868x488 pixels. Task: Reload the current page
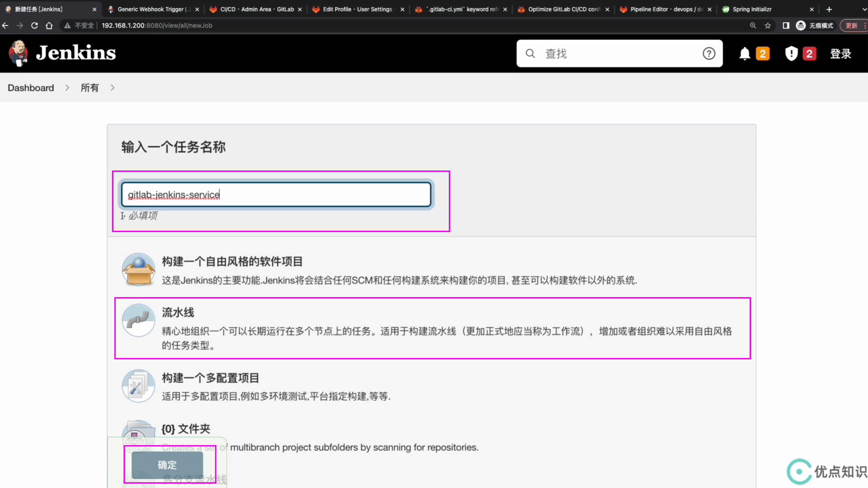coord(34,26)
